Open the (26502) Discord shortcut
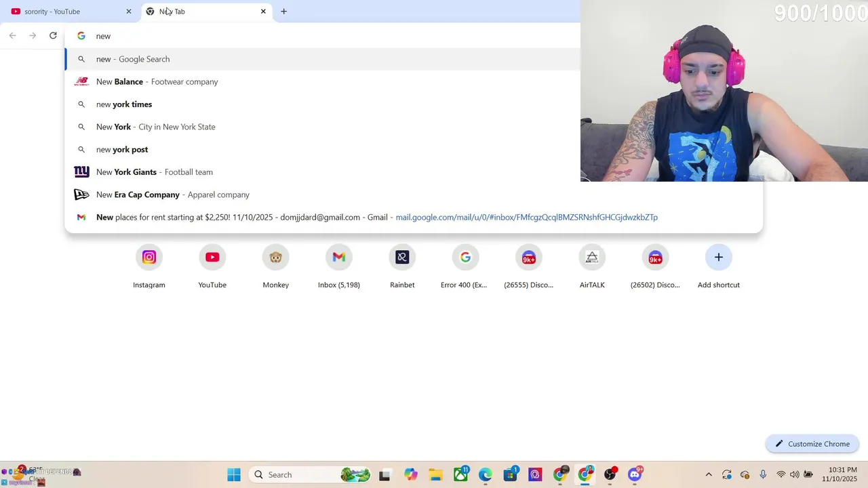This screenshot has height=488, width=868. tap(655, 267)
